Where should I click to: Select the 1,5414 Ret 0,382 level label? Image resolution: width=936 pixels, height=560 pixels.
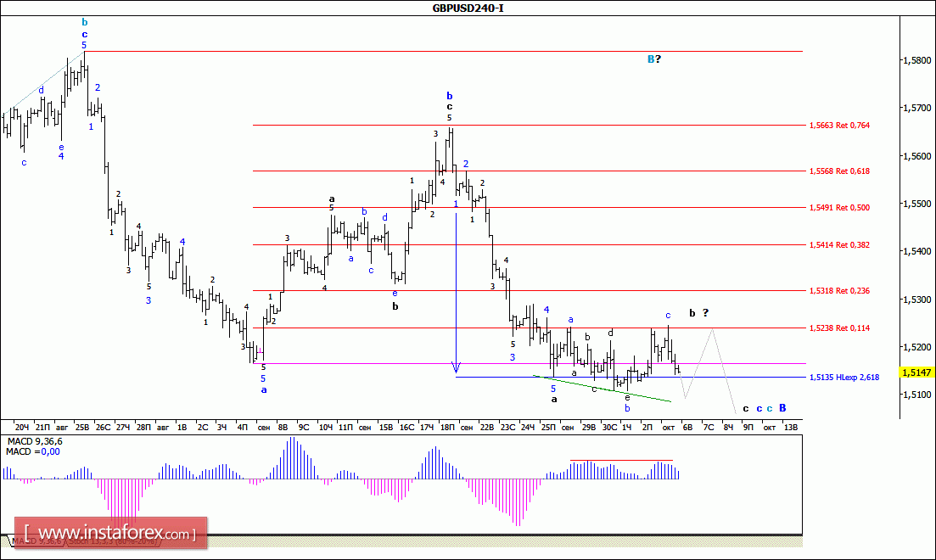(839, 244)
